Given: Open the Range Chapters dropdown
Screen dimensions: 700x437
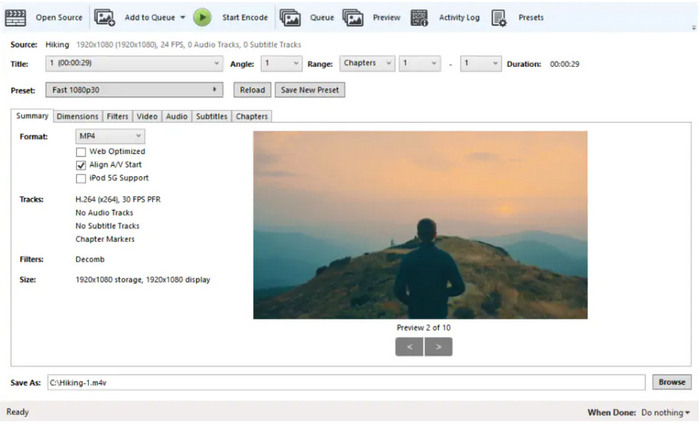Looking at the screenshot, I should [367, 63].
